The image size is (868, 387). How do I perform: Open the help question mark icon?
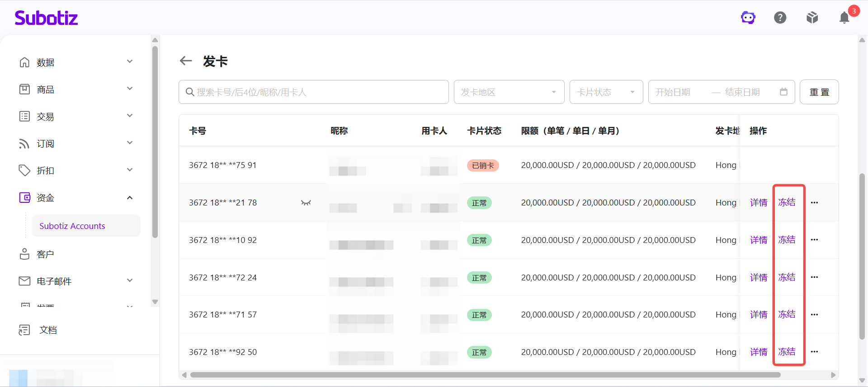pos(780,18)
